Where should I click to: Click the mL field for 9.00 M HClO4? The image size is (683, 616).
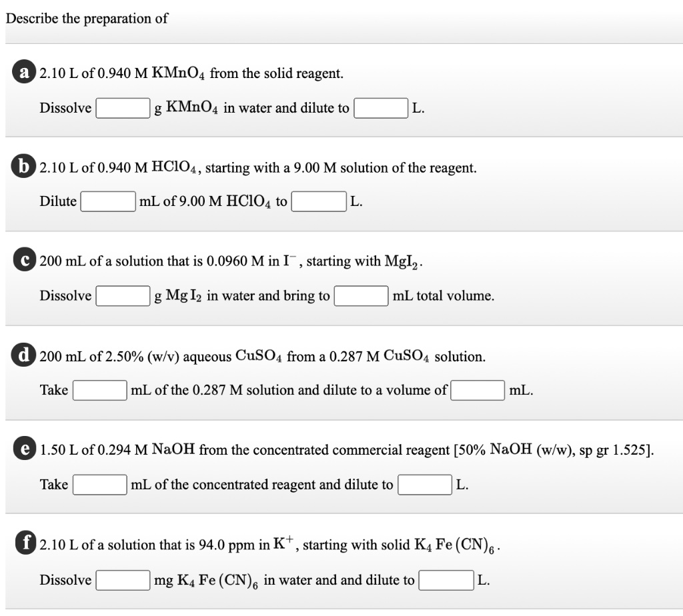pyautogui.click(x=107, y=201)
